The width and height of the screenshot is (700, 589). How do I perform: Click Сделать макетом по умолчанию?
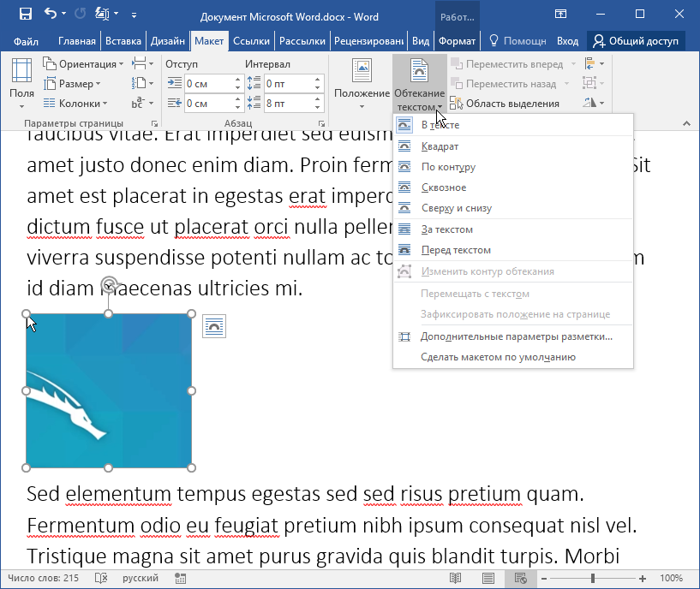[x=513, y=357]
